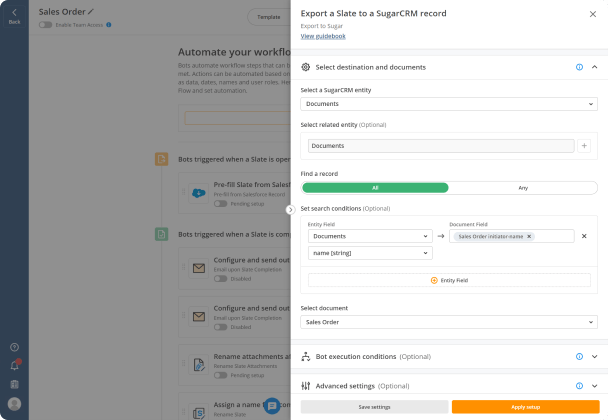This screenshot has height=420, width=608.
Task: Open info for Bot execution conditions
Action: [x=579, y=356]
